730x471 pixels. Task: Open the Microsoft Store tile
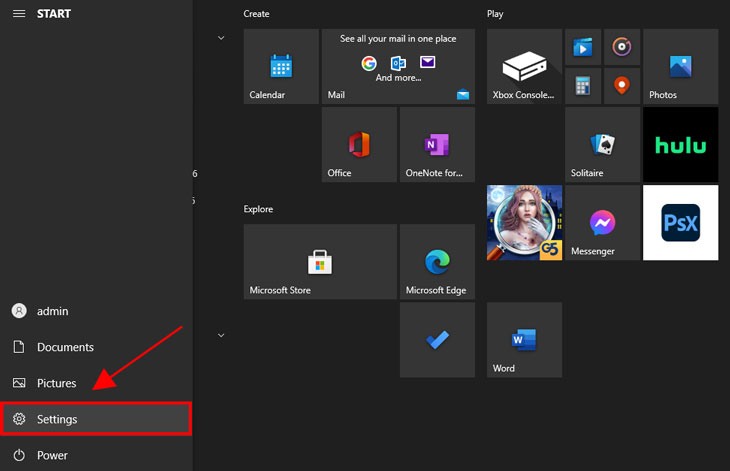(x=320, y=262)
